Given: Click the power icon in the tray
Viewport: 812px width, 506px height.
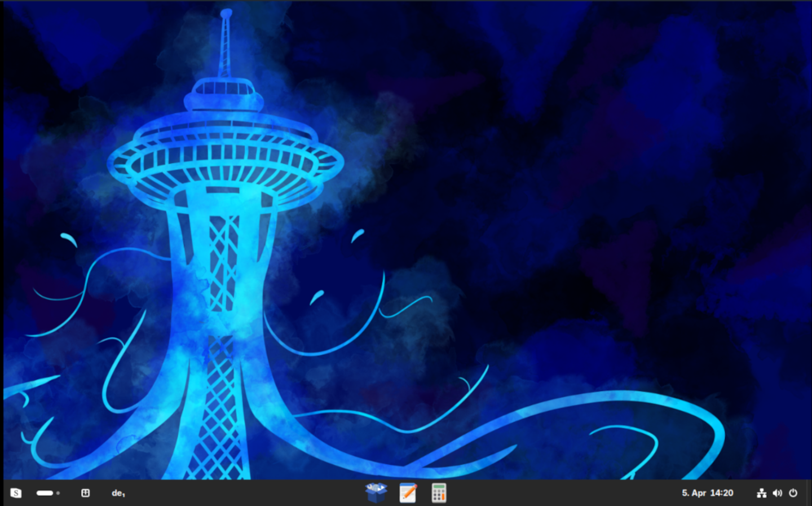Looking at the screenshot, I should tap(793, 493).
